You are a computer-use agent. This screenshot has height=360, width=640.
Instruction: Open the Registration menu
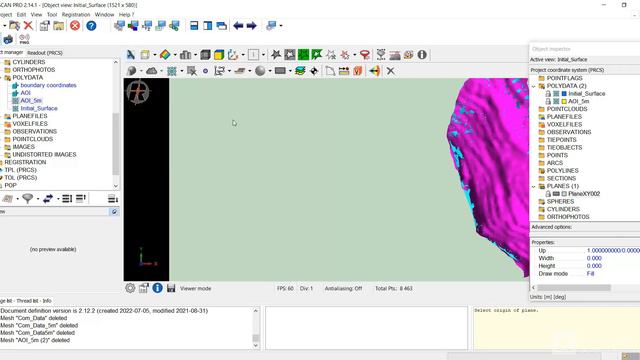(x=76, y=15)
